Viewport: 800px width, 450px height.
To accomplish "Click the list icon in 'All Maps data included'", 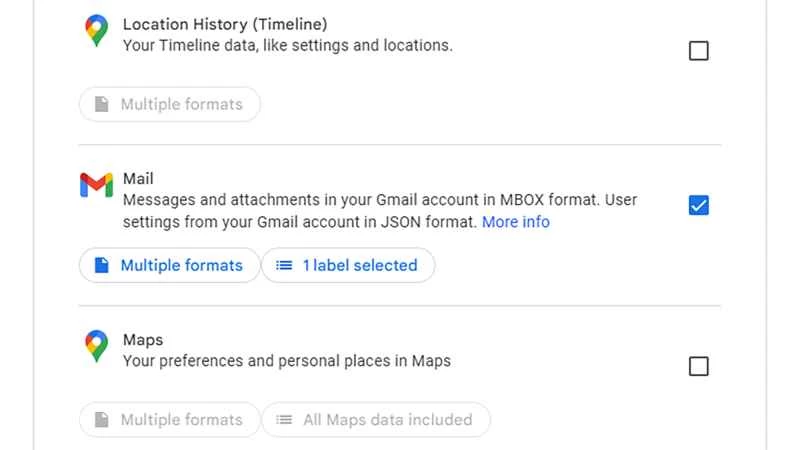I will 284,420.
